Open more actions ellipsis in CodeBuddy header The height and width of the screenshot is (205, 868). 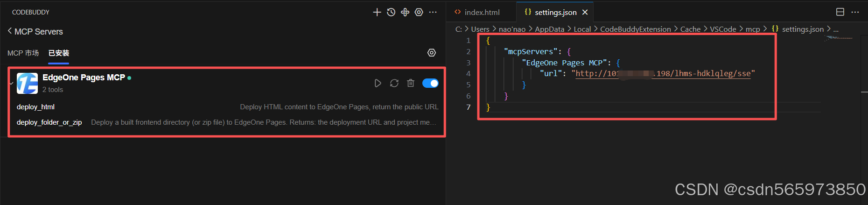click(433, 12)
